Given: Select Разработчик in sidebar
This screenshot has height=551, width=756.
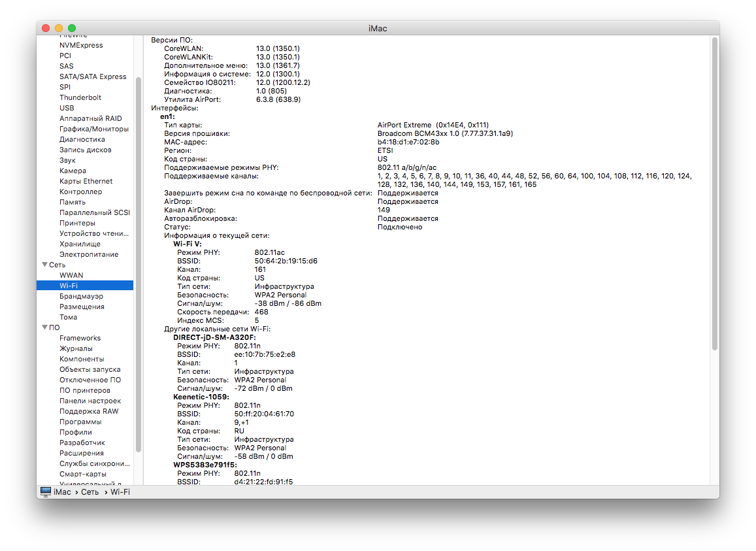Looking at the screenshot, I should click(x=82, y=442).
